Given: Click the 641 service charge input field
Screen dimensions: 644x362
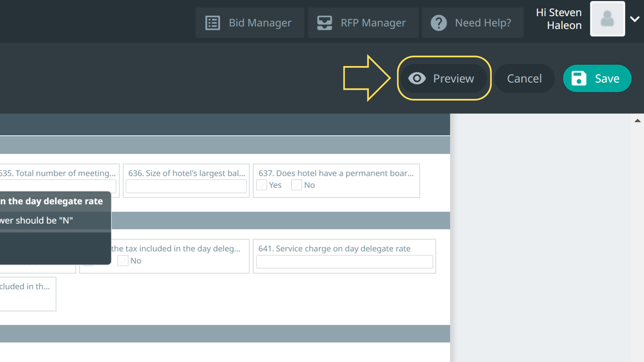Looking at the screenshot, I should point(344,262).
